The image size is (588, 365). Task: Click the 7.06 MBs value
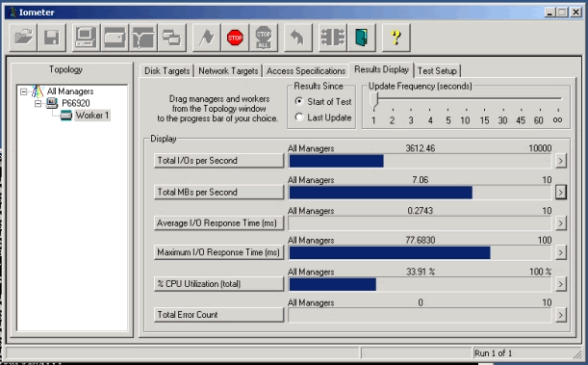click(420, 180)
